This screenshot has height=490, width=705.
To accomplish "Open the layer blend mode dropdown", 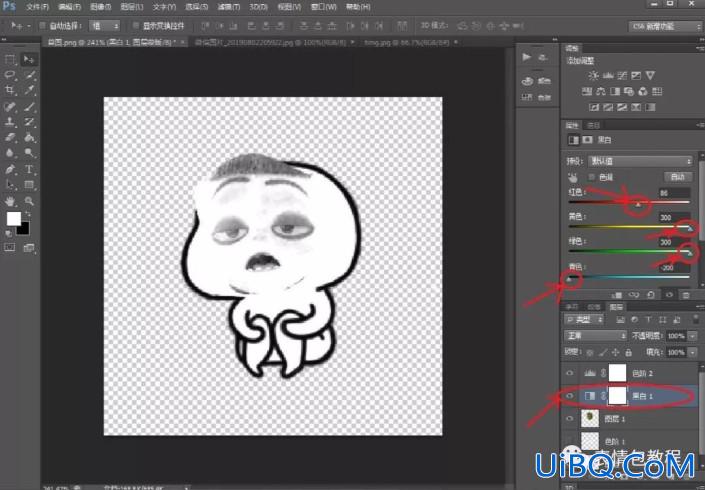I will click(x=595, y=336).
